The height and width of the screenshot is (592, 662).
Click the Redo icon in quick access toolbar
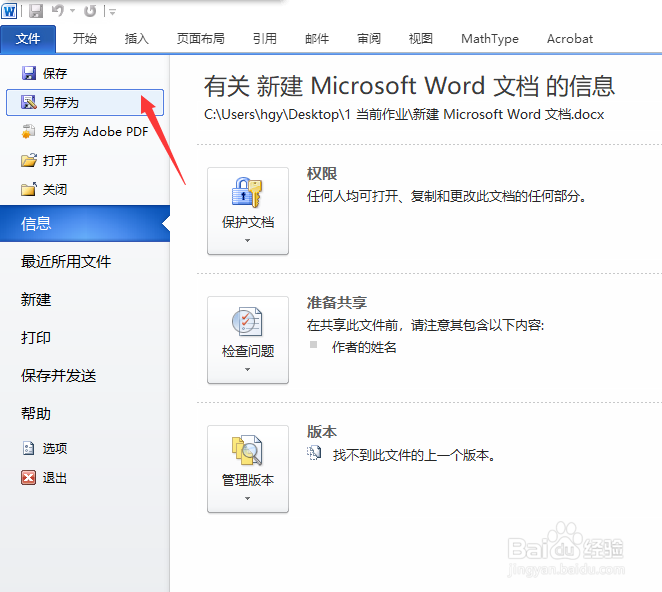tap(90, 11)
